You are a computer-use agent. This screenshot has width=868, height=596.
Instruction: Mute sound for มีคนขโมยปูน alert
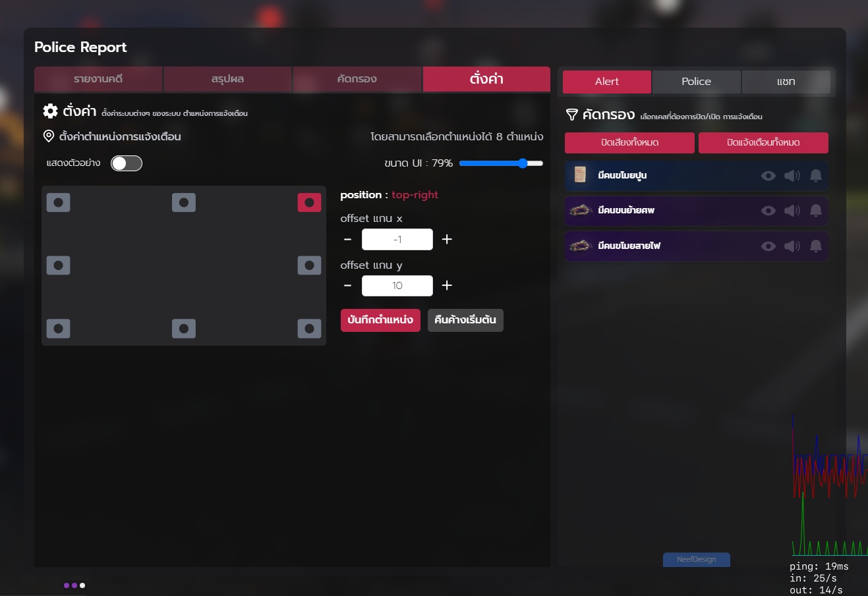pos(792,175)
